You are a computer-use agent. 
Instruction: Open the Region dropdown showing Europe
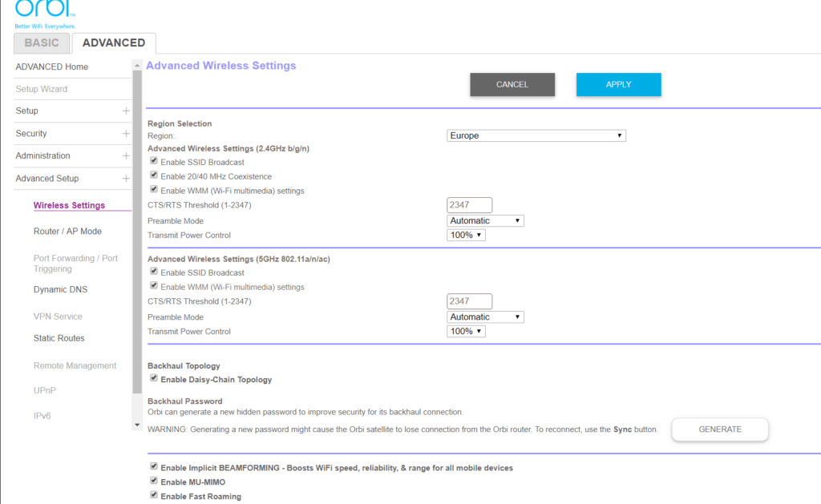click(536, 136)
